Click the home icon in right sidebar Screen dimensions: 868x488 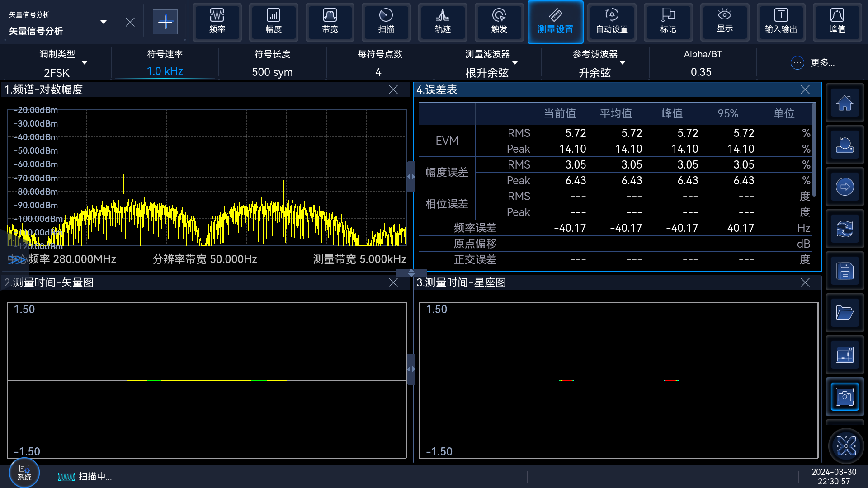pyautogui.click(x=844, y=103)
